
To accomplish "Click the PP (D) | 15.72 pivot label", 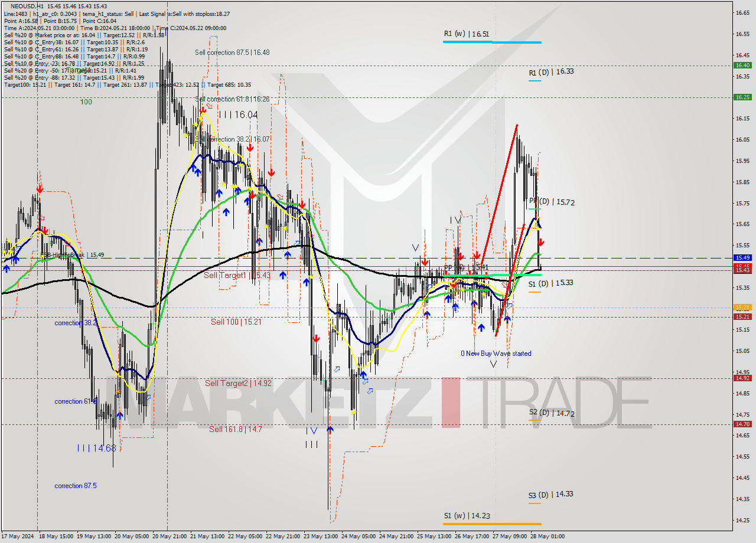I will pyautogui.click(x=552, y=202).
